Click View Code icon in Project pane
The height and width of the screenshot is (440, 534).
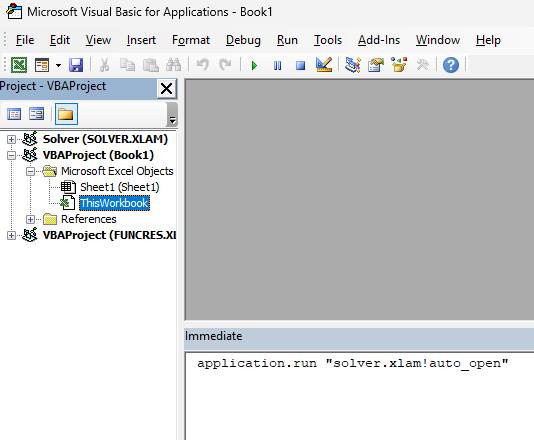point(14,114)
